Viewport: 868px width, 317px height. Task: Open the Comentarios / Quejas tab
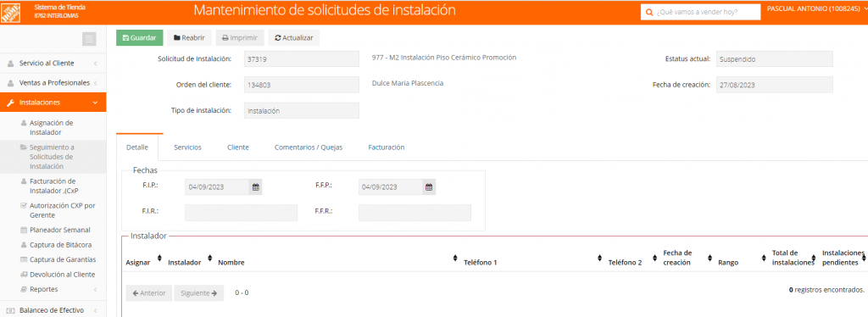pos(309,147)
